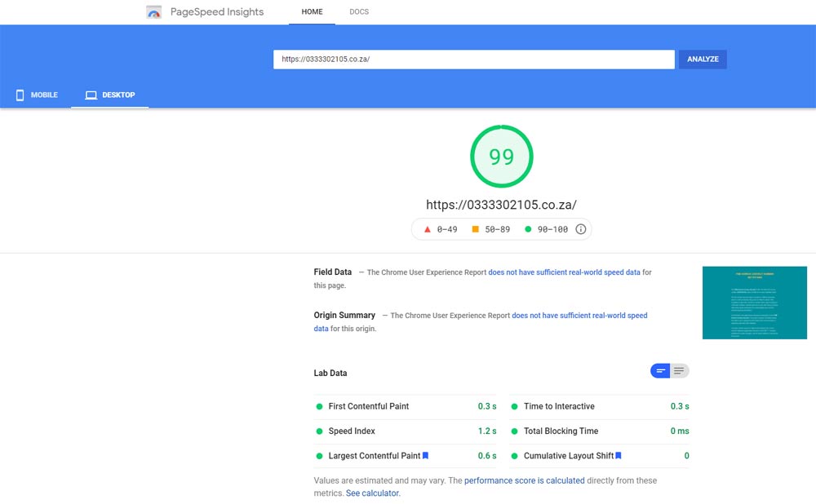Click the mobile phone icon
The image size is (816, 504).
20,95
